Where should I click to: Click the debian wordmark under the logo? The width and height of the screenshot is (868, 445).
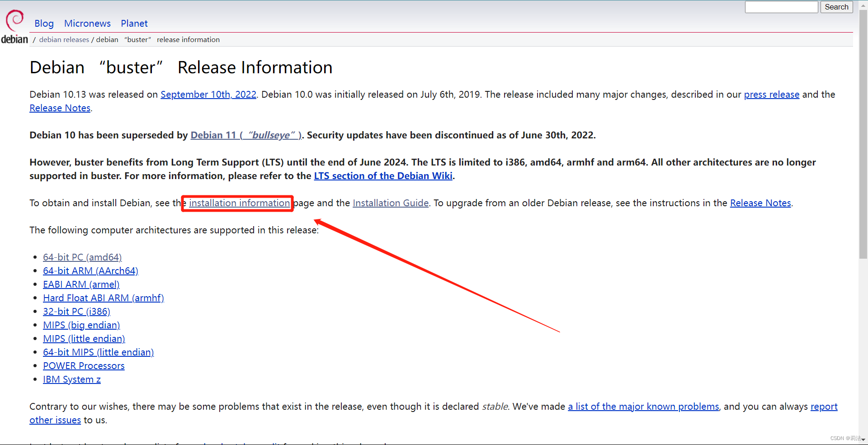click(14, 39)
